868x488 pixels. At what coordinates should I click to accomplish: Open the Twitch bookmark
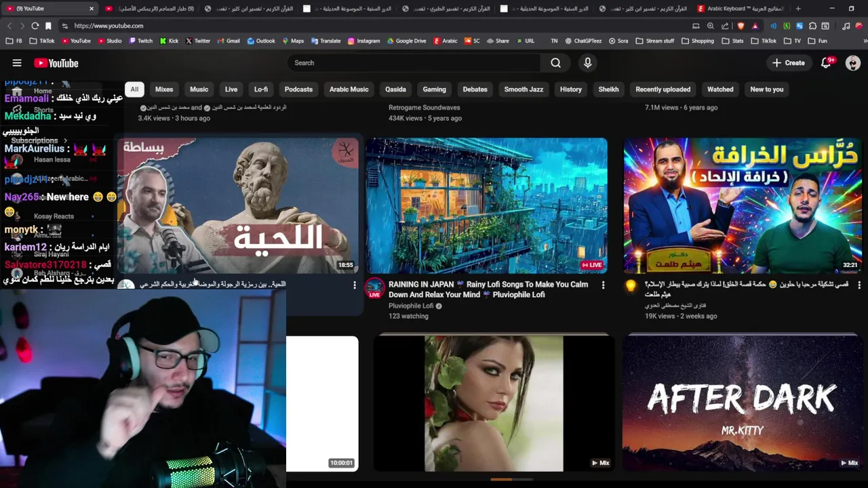click(x=140, y=41)
